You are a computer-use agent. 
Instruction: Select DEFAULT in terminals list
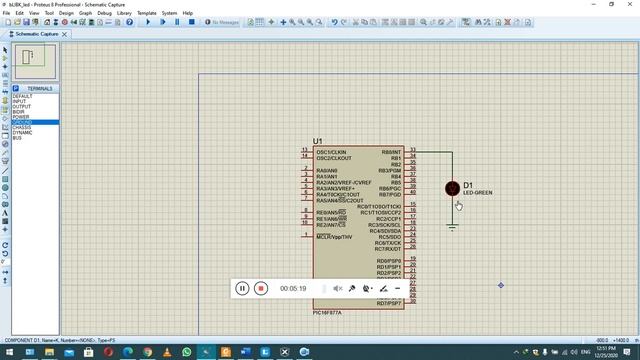[x=22, y=96]
